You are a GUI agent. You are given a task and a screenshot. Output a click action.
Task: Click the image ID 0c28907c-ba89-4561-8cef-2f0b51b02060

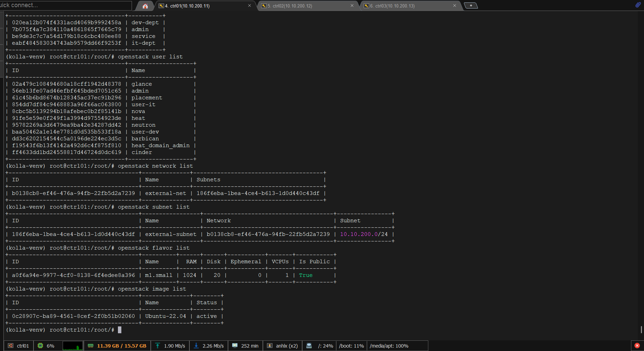[x=73, y=316]
